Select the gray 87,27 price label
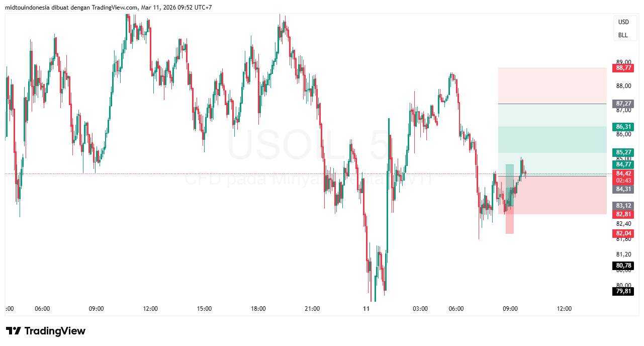The height and width of the screenshot is (346, 644). point(623,104)
